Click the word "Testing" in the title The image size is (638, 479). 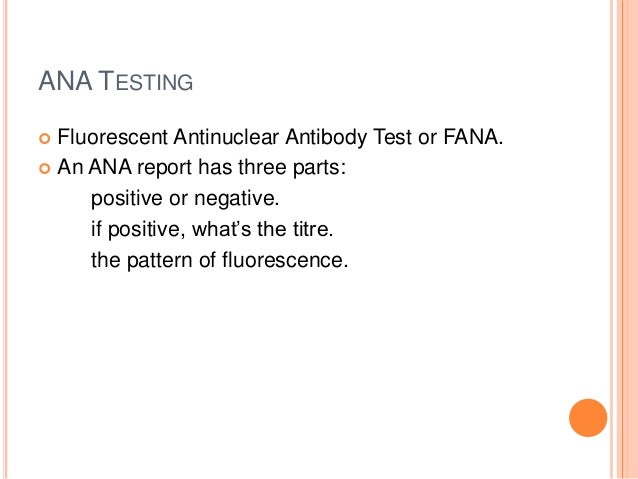tap(146, 81)
